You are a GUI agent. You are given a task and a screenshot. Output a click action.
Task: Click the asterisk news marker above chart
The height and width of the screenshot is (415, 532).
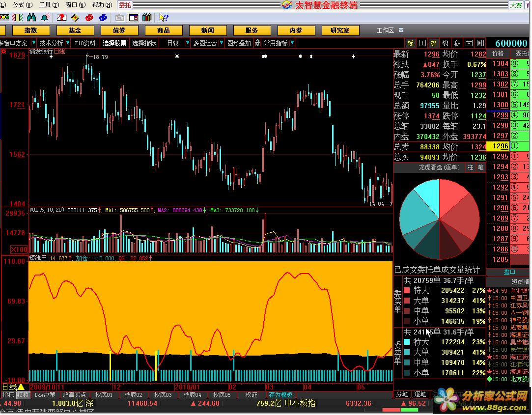tap(177, 56)
